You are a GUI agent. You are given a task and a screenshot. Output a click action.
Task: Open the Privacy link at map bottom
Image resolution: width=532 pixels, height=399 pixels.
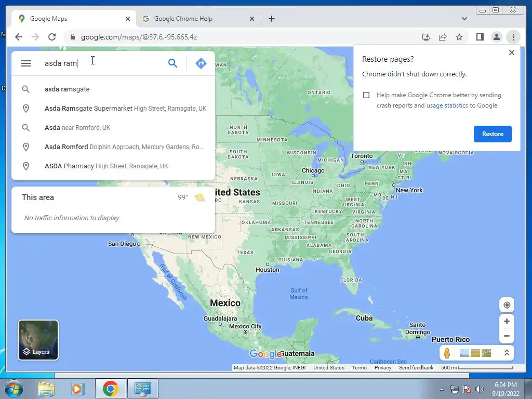383,368
